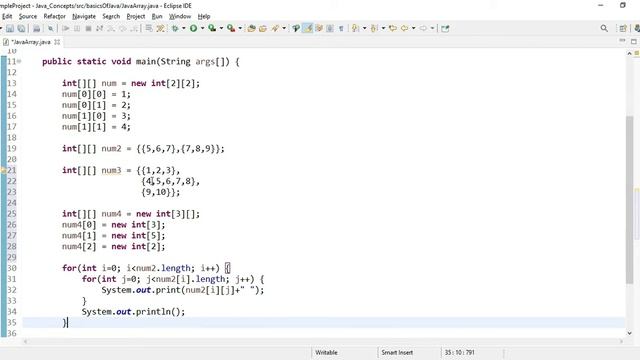Image resolution: width=640 pixels, height=360 pixels.
Task: Open the Forward history dropdown arrow
Action: point(432,29)
